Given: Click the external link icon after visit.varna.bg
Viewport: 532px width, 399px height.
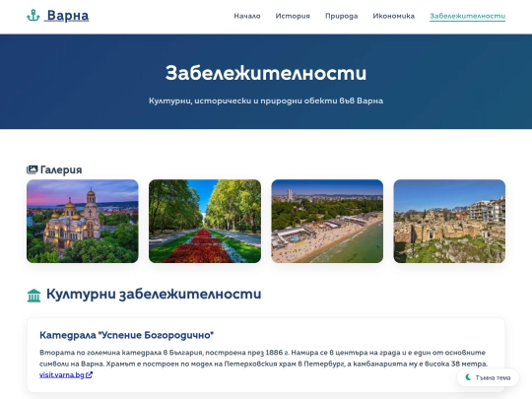Looking at the screenshot, I should coord(89,375).
